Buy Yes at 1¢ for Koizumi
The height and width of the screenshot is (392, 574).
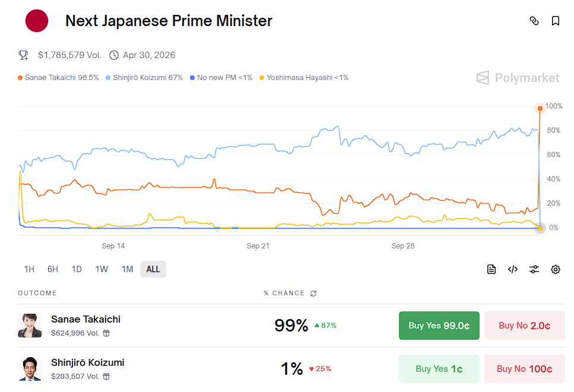pos(439,369)
